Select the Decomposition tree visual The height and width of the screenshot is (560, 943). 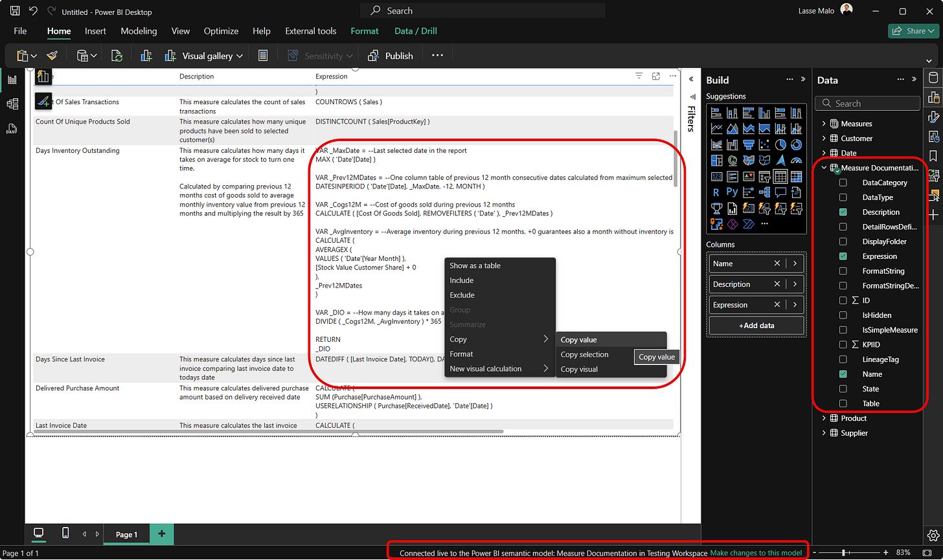[764, 192]
